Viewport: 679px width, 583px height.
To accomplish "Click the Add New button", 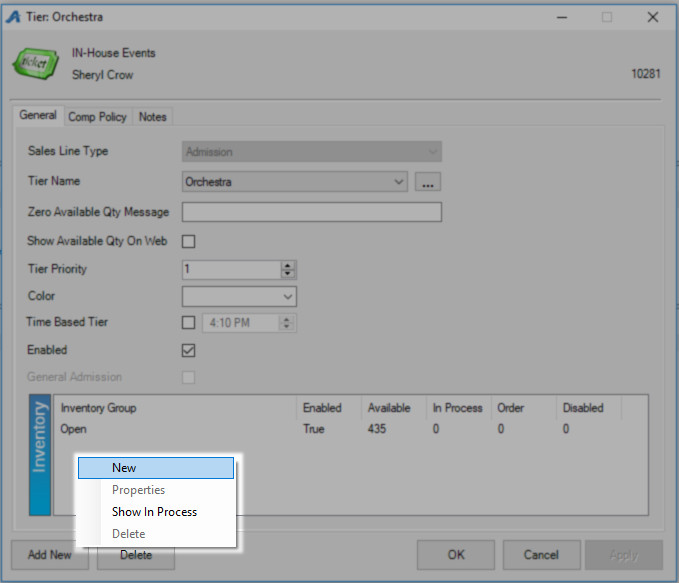I will coord(50,555).
